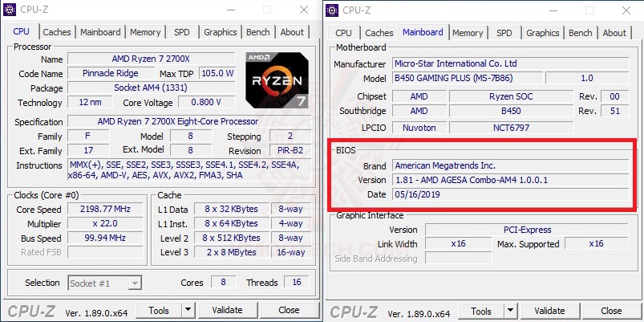Click the Ryzen 7 processor logo
The width and height of the screenshot is (644, 322).
pyautogui.click(x=277, y=80)
